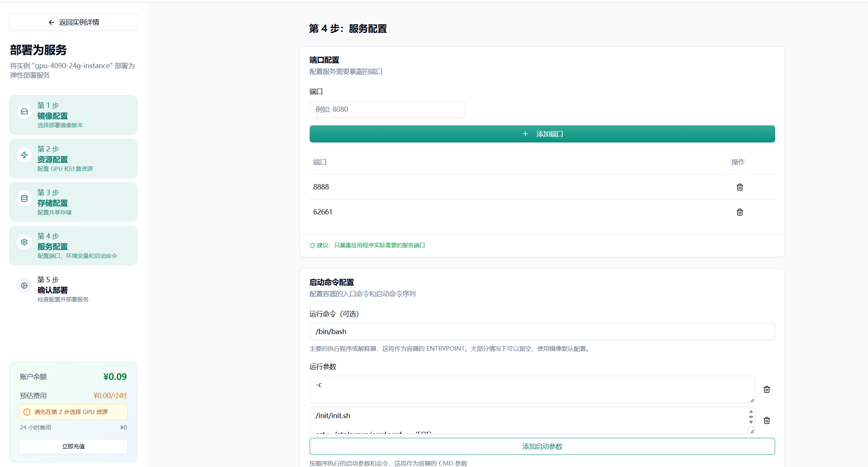Click the storage config database icon
Viewport: 868px width, 467px height.
[x=24, y=198]
